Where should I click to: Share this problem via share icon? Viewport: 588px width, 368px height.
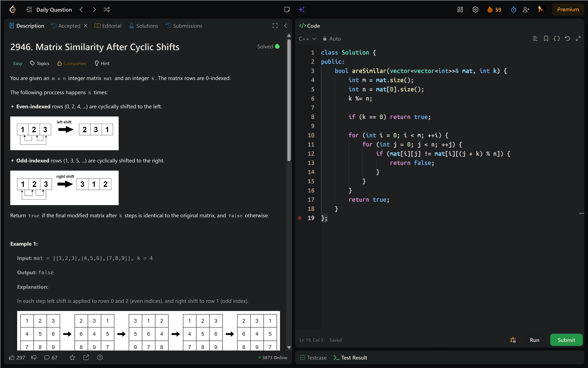coord(86,357)
